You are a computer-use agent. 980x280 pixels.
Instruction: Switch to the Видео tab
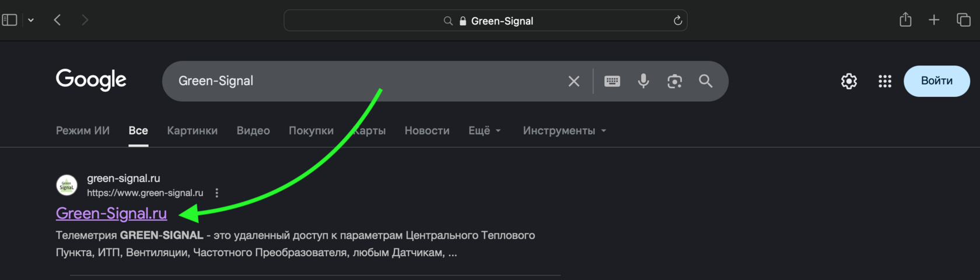tap(253, 131)
